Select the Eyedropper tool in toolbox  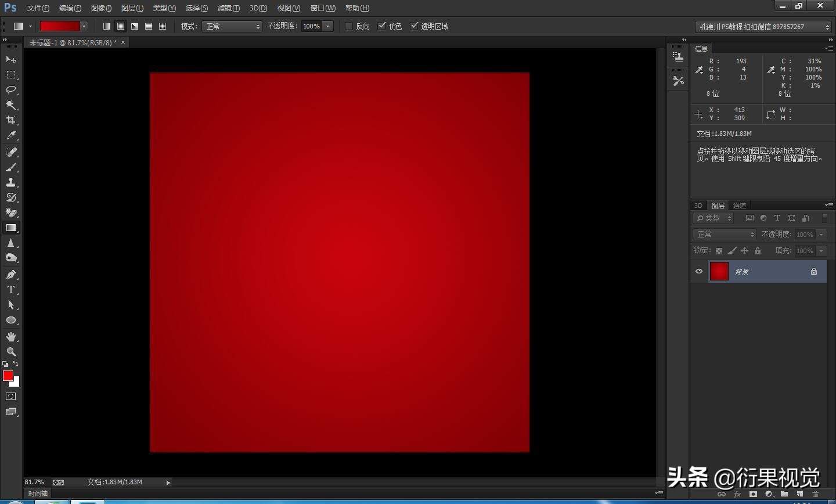(11, 135)
